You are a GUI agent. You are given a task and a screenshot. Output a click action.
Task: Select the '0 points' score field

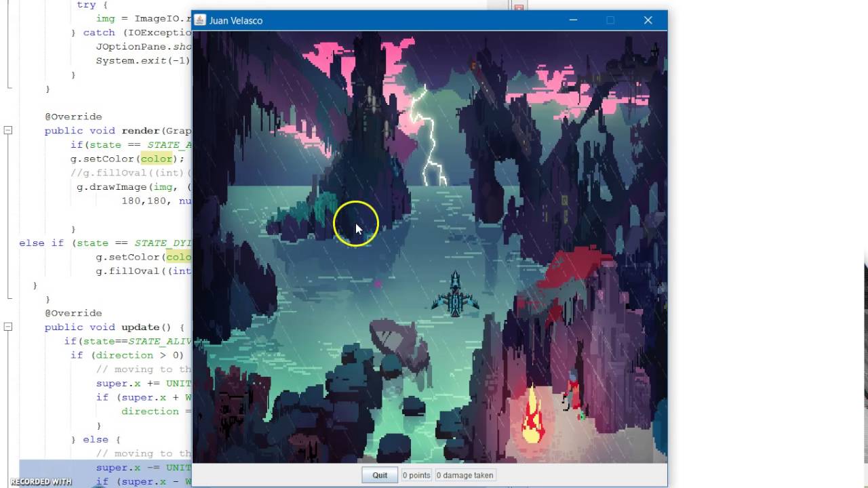click(x=416, y=475)
